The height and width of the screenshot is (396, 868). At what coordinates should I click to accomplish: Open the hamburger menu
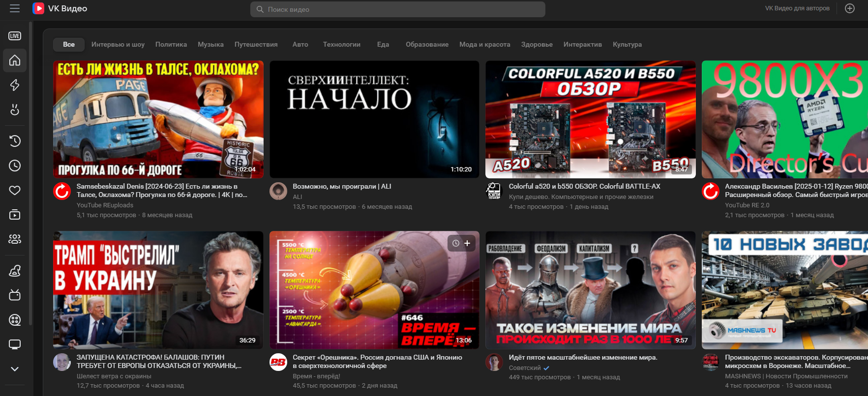pos(15,8)
